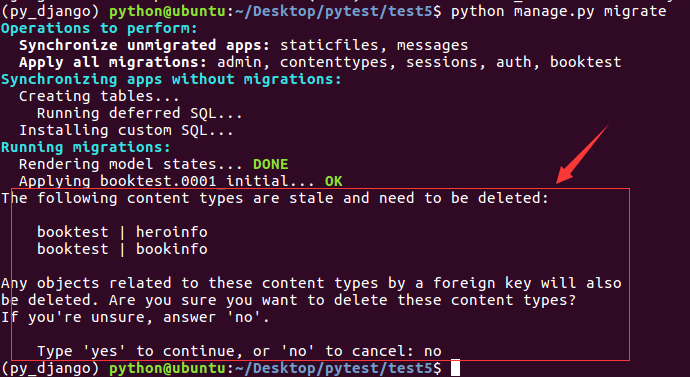Viewport: 690px width, 377px height.
Task: Click the green 'OK' status text
Action: coord(334,181)
